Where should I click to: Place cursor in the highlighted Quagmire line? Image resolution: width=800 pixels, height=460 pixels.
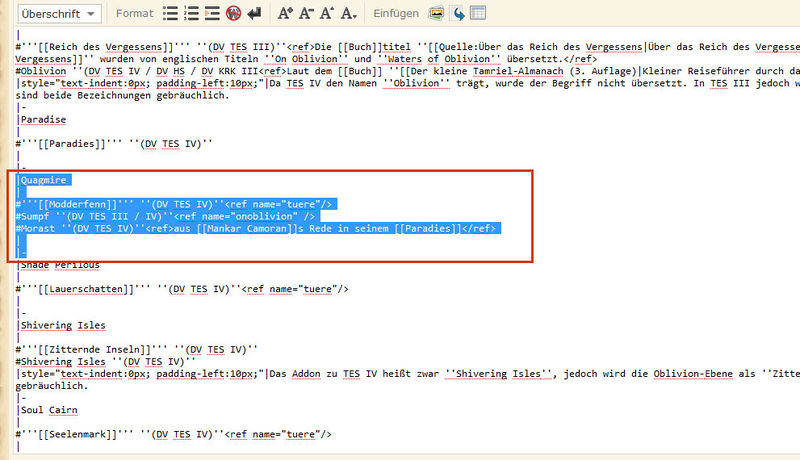44,180
